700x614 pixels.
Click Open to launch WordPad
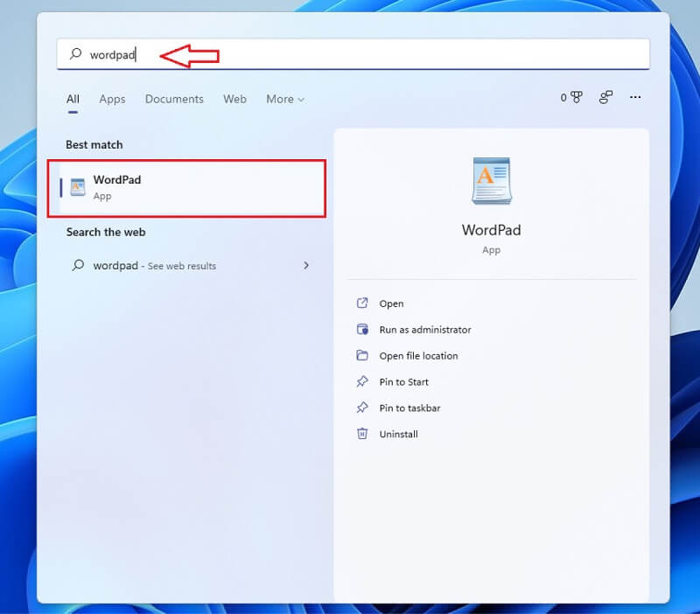(x=391, y=304)
